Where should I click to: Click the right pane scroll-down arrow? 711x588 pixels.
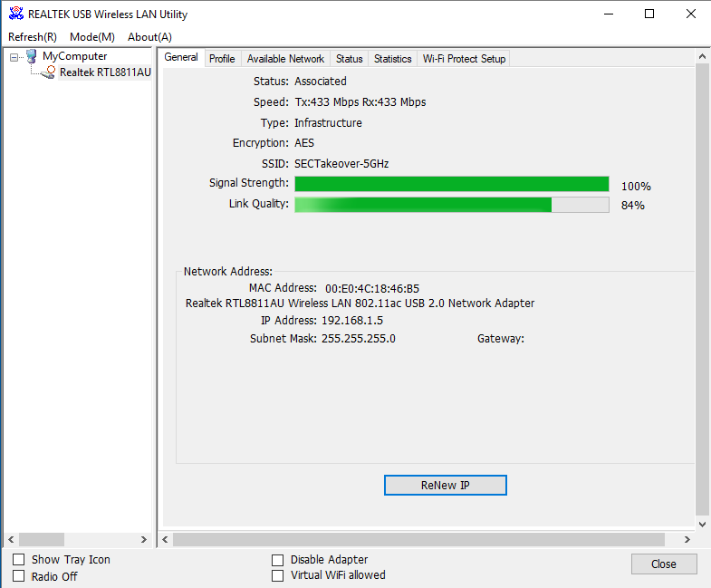(702, 524)
